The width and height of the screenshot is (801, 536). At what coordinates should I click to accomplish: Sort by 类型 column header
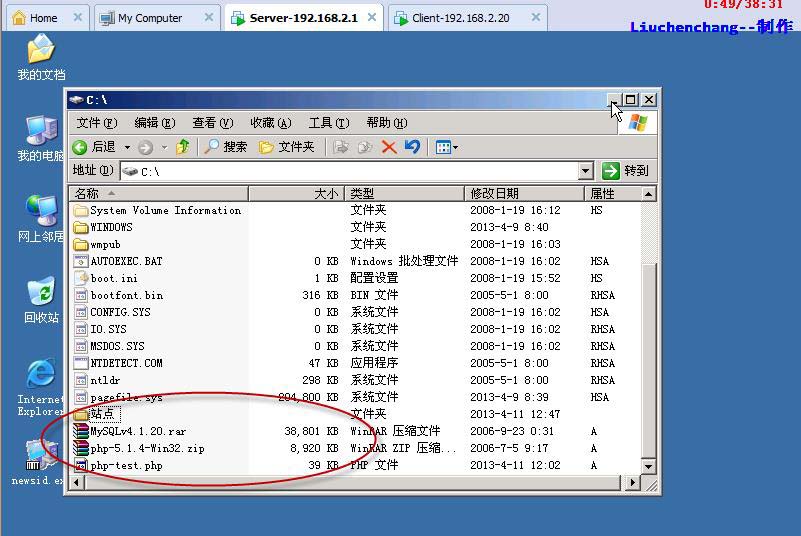pyautogui.click(x=405, y=194)
